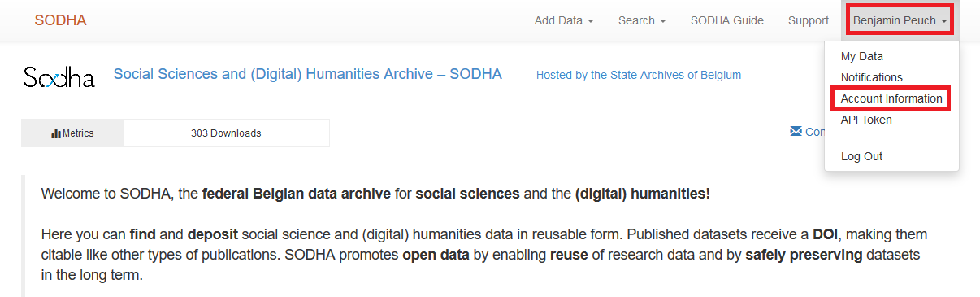Click the Metrics tab button
This screenshot has height=297, width=980.
(73, 133)
